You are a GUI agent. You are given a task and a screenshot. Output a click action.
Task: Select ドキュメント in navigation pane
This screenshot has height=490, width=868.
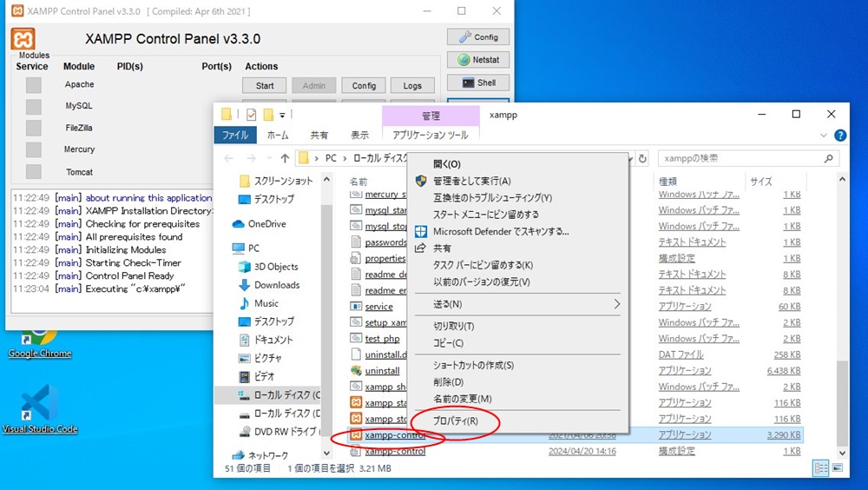click(266, 340)
